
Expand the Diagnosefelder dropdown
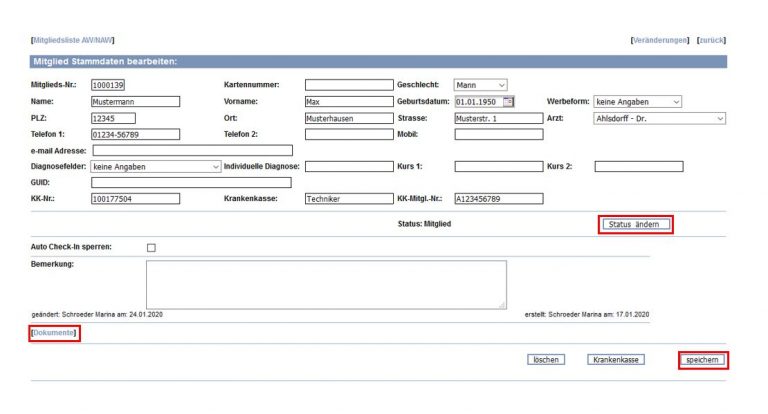155,167
